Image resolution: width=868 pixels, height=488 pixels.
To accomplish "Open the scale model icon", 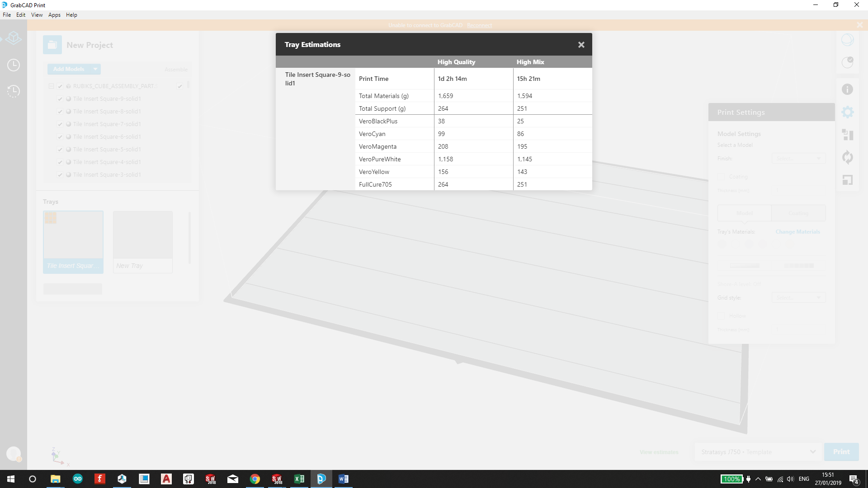I will [847, 180].
